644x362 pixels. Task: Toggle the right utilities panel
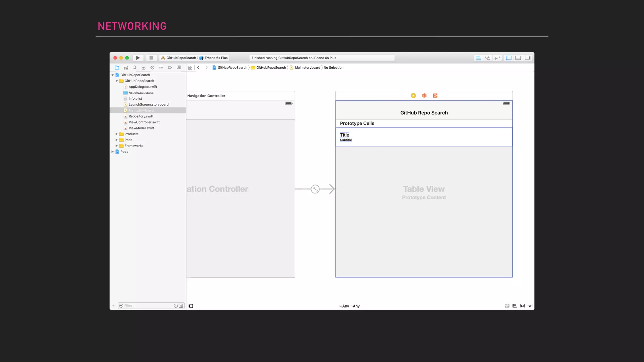pos(527,58)
